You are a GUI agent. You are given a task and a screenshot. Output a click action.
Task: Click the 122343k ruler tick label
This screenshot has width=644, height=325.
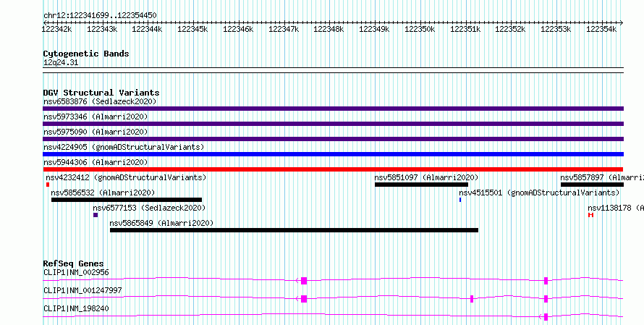(x=102, y=29)
